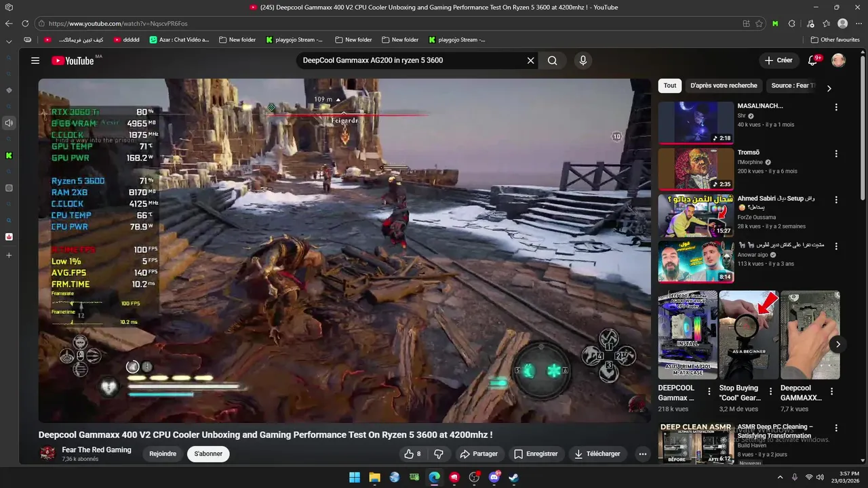Viewport: 868px width, 488px height.
Task: Open options for Stop Buying Cool Gear short
Action: coord(770,391)
